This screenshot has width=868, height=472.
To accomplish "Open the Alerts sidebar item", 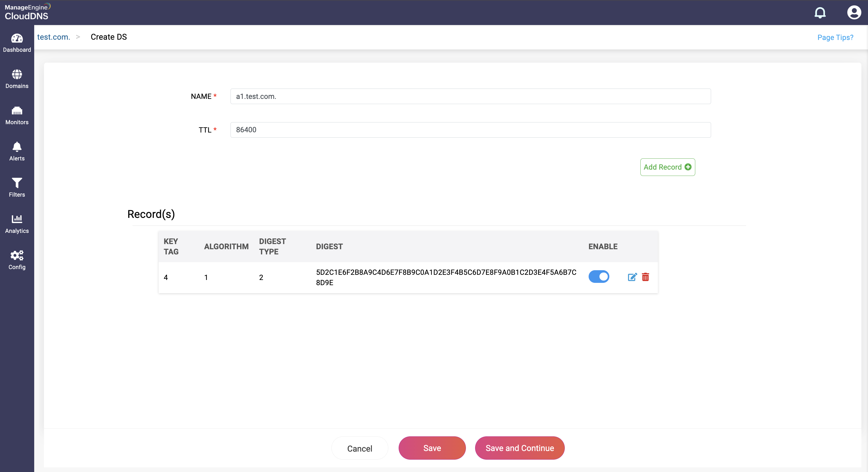I will (17, 151).
